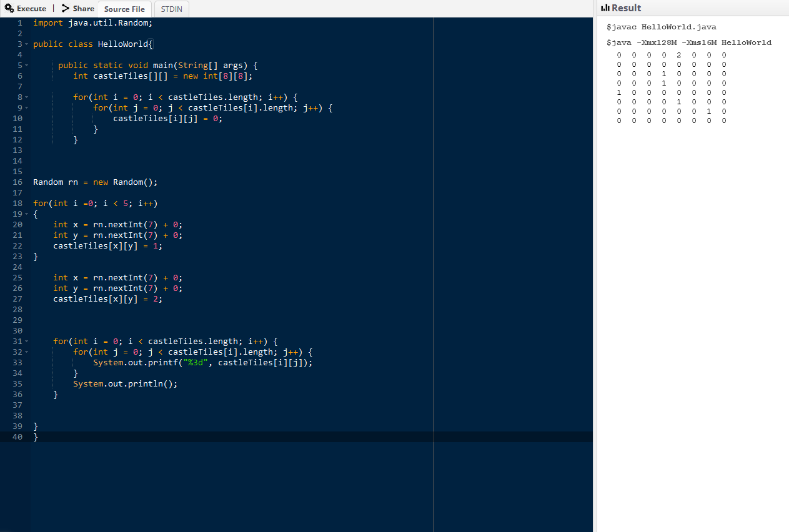Click the Execute gear icon
Image resolution: width=789 pixels, height=532 pixels.
(x=9, y=9)
